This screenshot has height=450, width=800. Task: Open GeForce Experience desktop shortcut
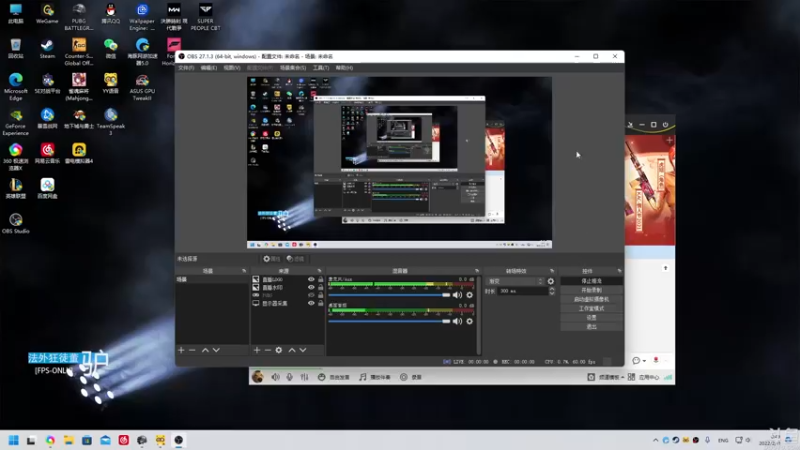click(15, 121)
